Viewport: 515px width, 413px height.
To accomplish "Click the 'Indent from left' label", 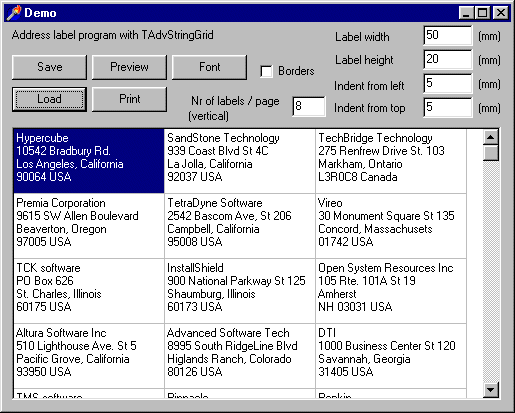I will (369, 86).
